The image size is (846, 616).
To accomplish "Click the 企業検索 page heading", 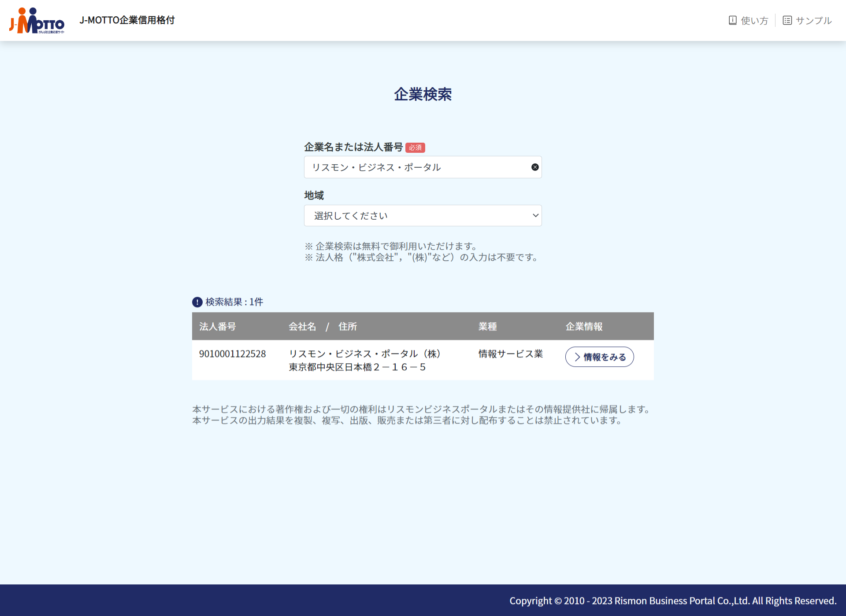I will 423,94.
